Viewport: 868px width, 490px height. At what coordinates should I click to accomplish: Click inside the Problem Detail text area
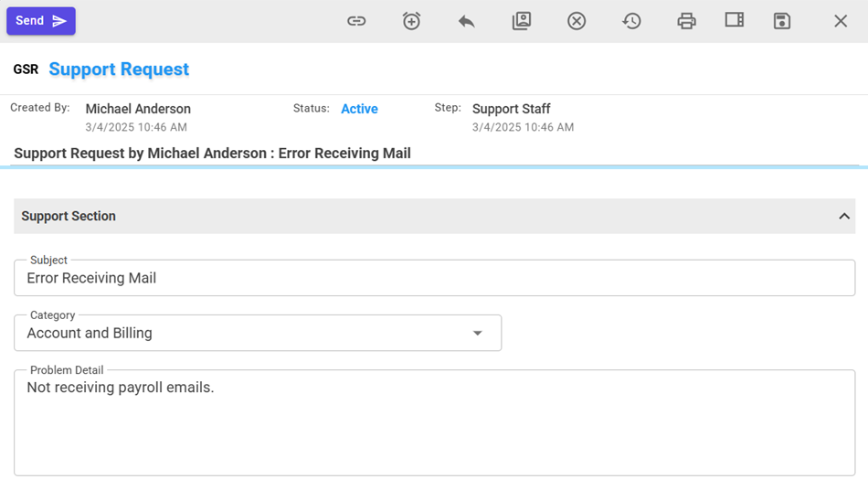[x=434, y=425]
